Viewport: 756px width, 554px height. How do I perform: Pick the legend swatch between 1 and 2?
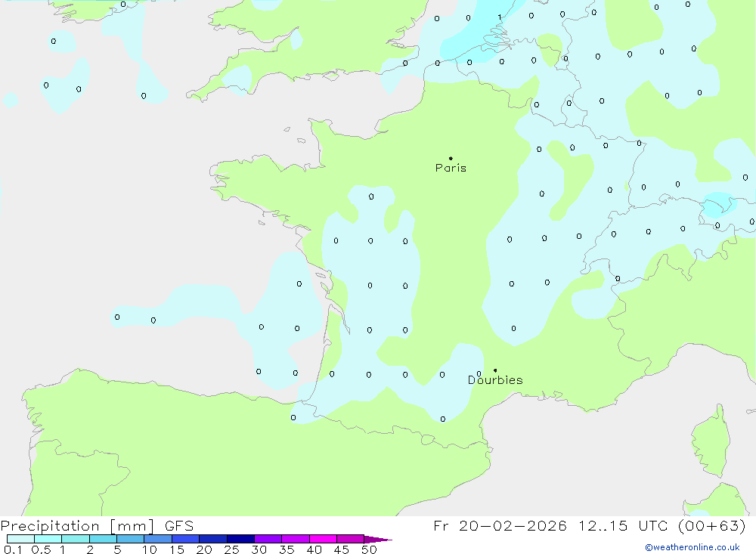pyautogui.click(x=76, y=539)
